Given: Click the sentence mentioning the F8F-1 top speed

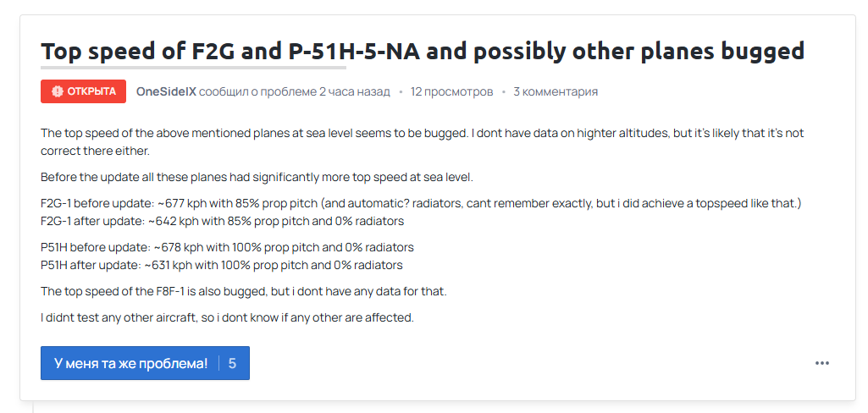Looking at the screenshot, I should 243,291.
